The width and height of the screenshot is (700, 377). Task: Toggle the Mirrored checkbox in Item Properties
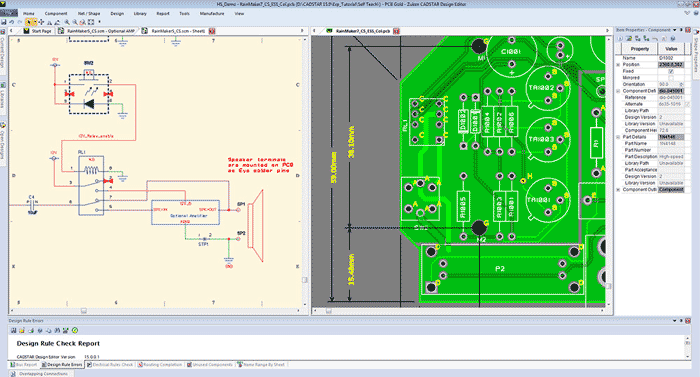pos(671,78)
